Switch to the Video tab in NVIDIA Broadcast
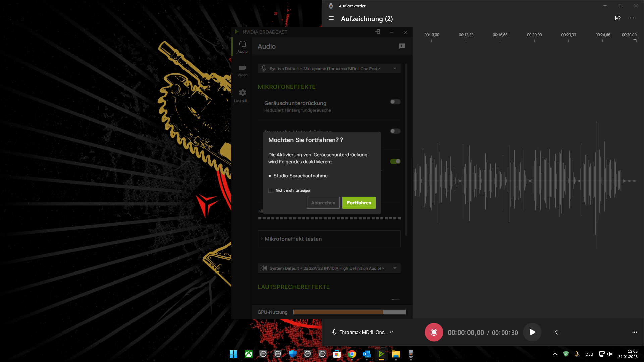This screenshot has width=644, height=362. point(242,71)
